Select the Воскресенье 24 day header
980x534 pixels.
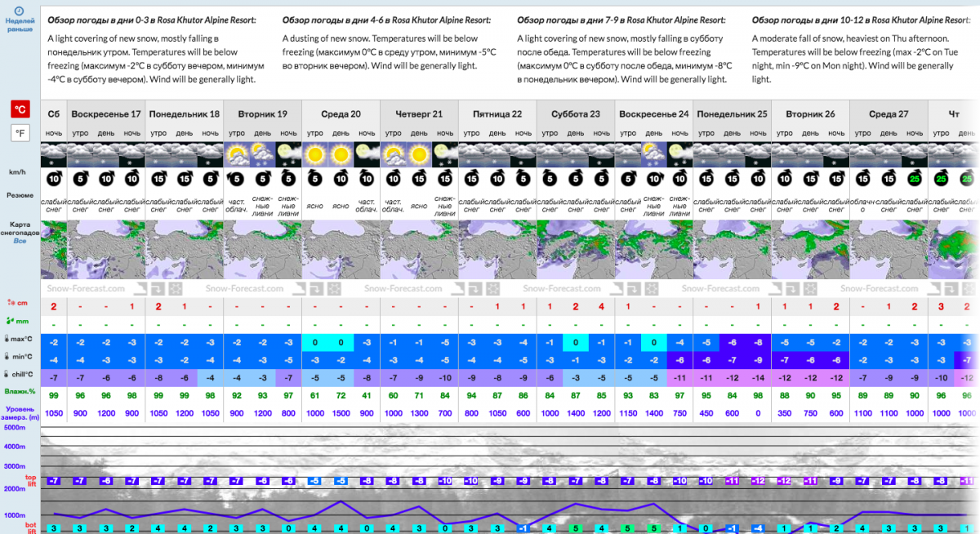tap(654, 114)
